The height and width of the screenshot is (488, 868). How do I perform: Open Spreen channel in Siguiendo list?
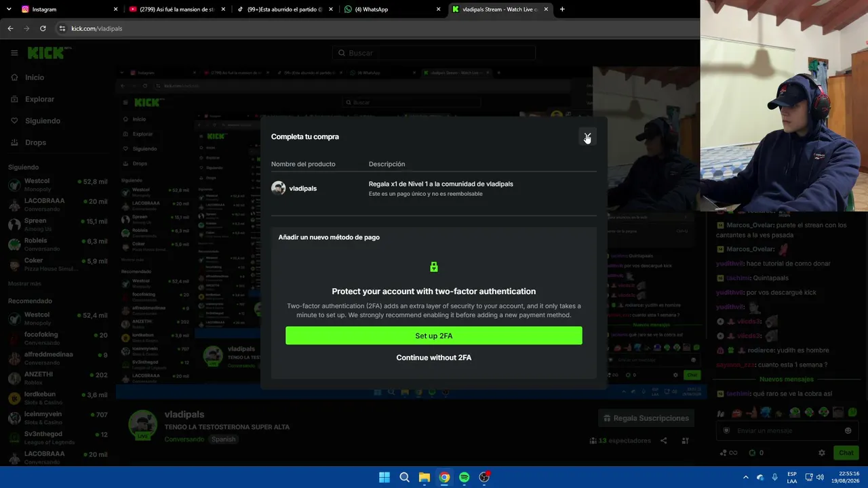coord(57,224)
